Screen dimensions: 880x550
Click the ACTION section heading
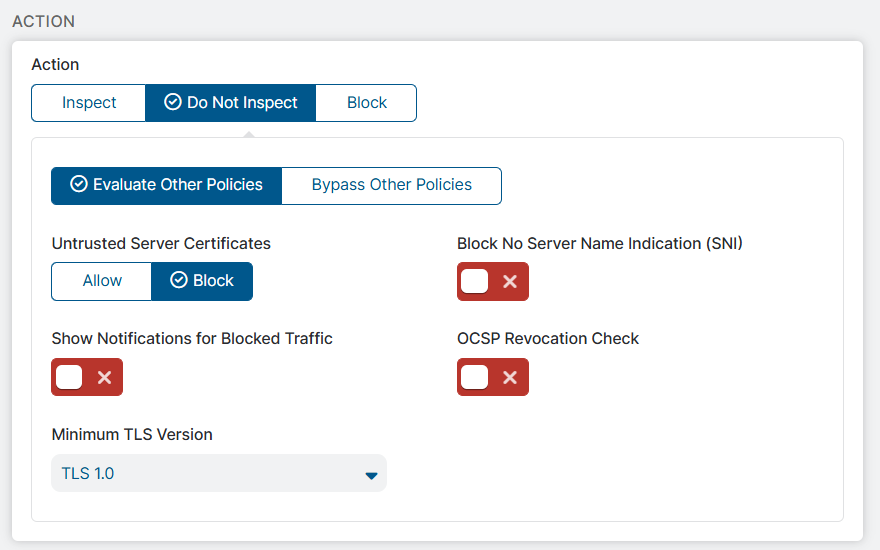pos(43,21)
